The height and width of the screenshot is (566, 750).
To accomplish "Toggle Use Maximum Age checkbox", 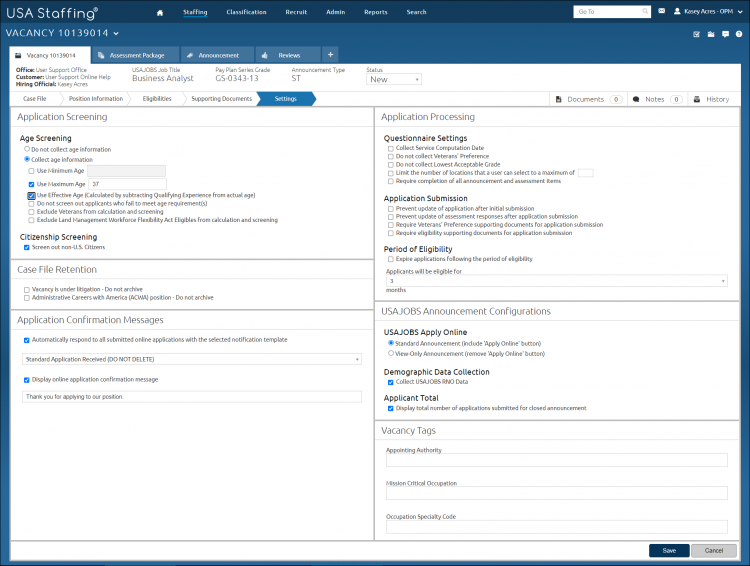I will pyautogui.click(x=32, y=184).
